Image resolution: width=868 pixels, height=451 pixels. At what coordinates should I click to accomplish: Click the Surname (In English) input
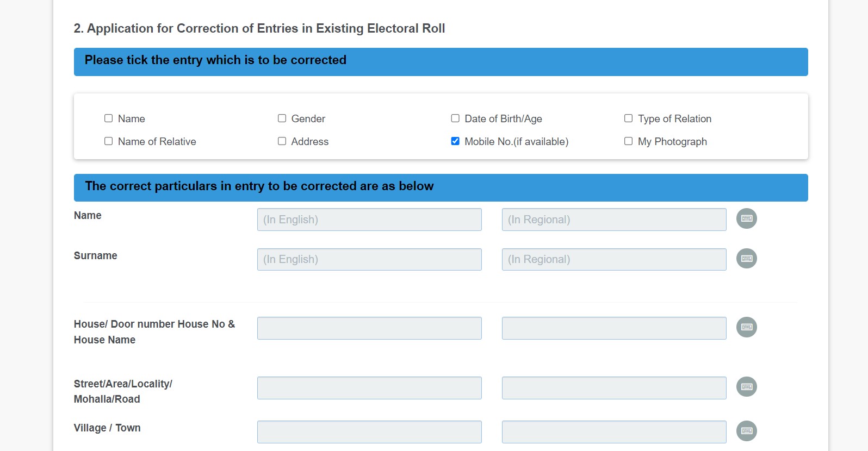click(x=369, y=259)
